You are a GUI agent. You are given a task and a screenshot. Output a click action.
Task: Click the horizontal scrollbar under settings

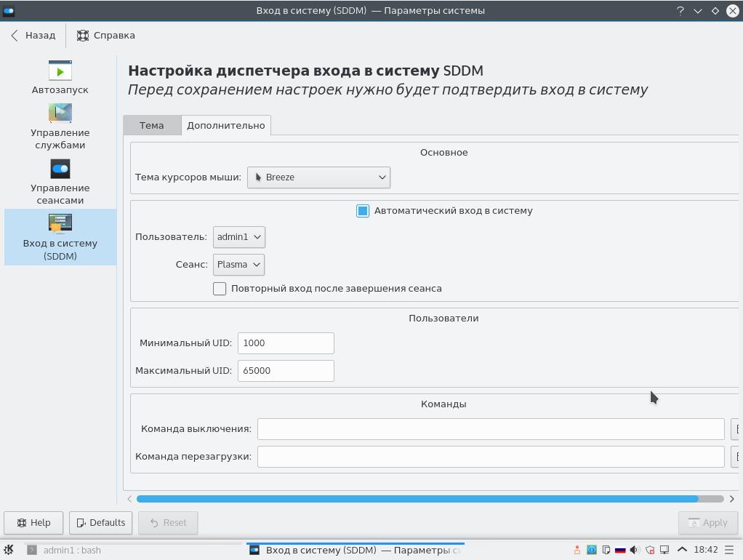coord(417,499)
